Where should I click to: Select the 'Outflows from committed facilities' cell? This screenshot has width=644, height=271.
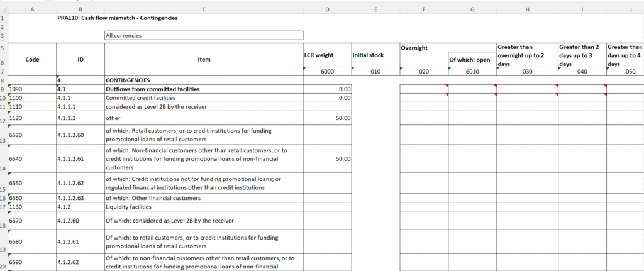[204, 90]
